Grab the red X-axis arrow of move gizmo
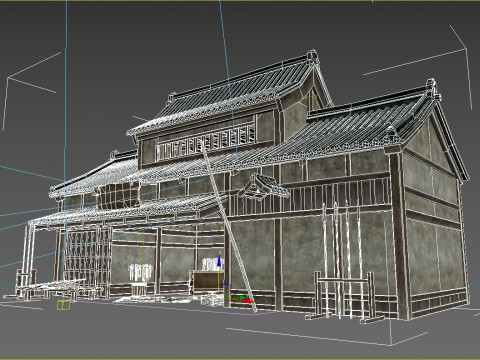480x360 pixels. 248,301
